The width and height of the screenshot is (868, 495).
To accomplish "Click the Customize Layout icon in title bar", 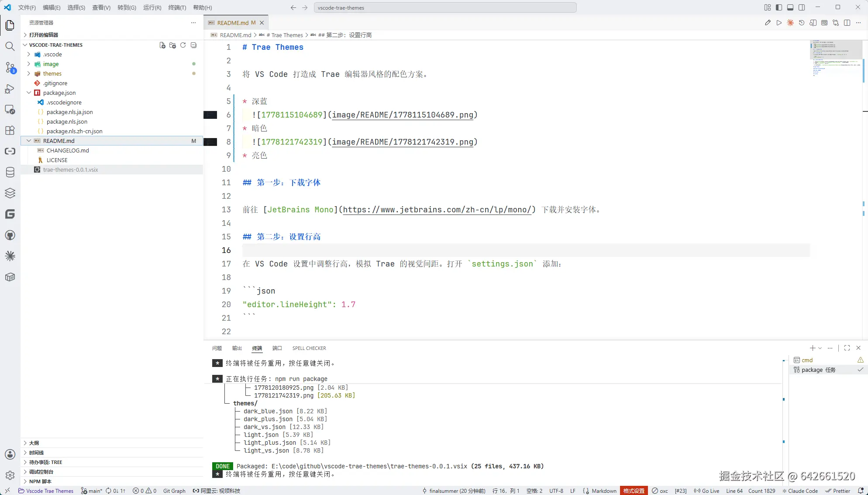I will (768, 7).
